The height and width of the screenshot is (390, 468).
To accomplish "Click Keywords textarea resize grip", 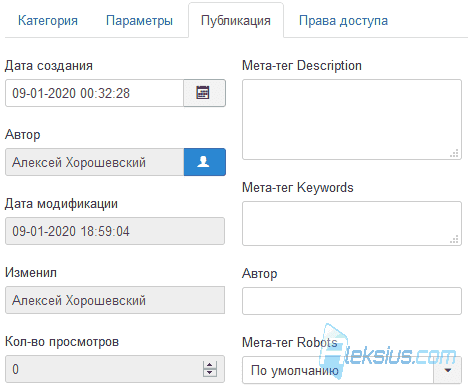I will [x=454, y=239].
